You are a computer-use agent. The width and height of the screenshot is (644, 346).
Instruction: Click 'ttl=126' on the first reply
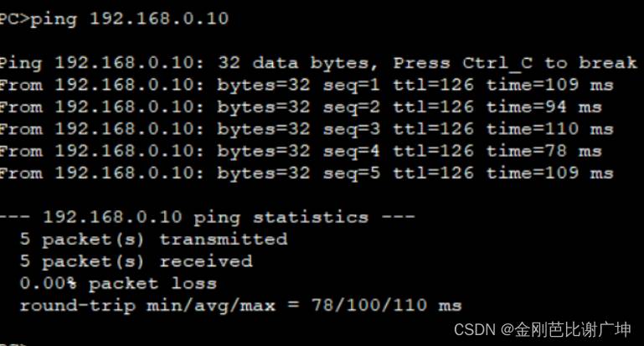click(x=434, y=85)
